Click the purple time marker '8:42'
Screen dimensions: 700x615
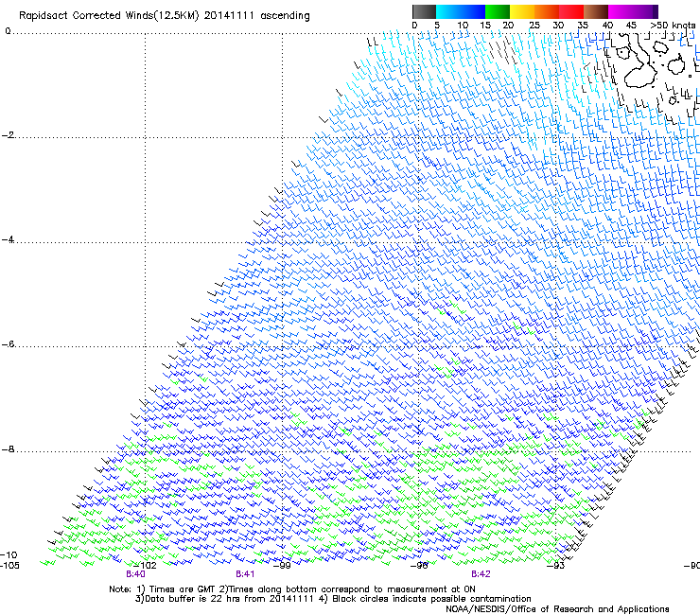point(481,574)
